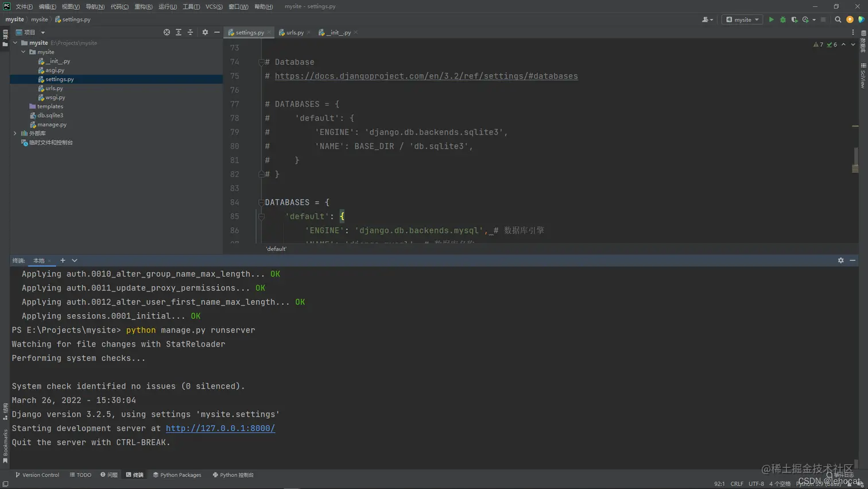
Task: Open Bookmarks tool window on left edge
Action: pyautogui.click(x=5, y=446)
